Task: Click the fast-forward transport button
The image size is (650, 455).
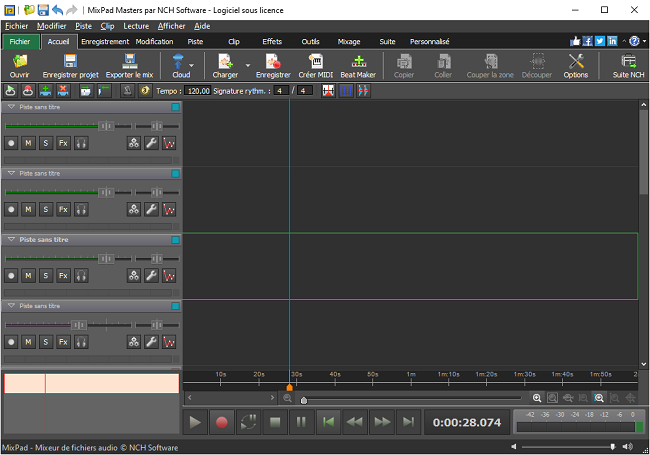Action: coord(382,422)
